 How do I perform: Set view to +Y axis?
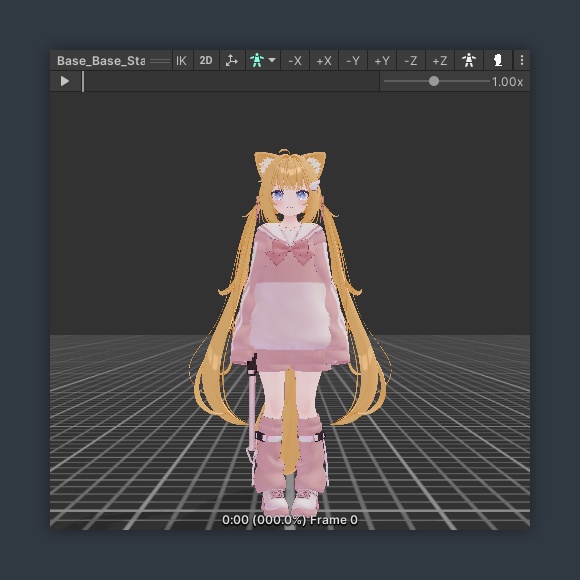pyautogui.click(x=382, y=61)
